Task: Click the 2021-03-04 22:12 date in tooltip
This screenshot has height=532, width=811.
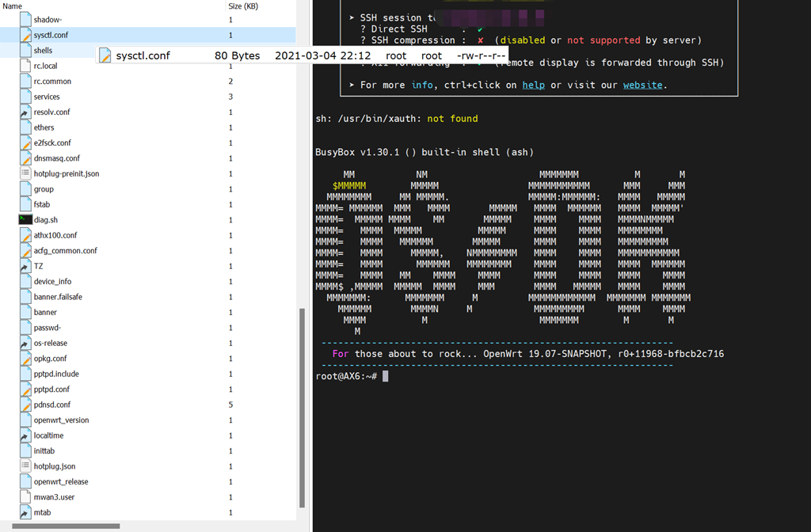Action: point(323,56)
